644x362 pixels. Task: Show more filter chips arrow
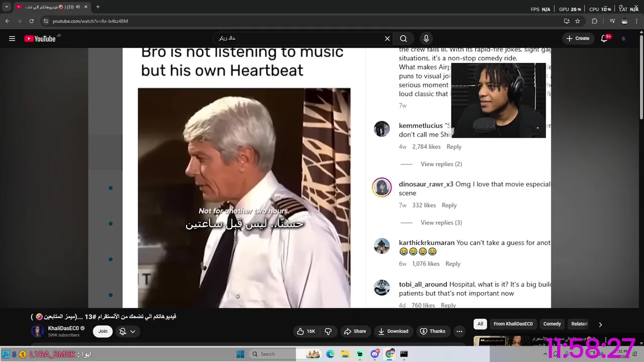click(x=600, y=324)
